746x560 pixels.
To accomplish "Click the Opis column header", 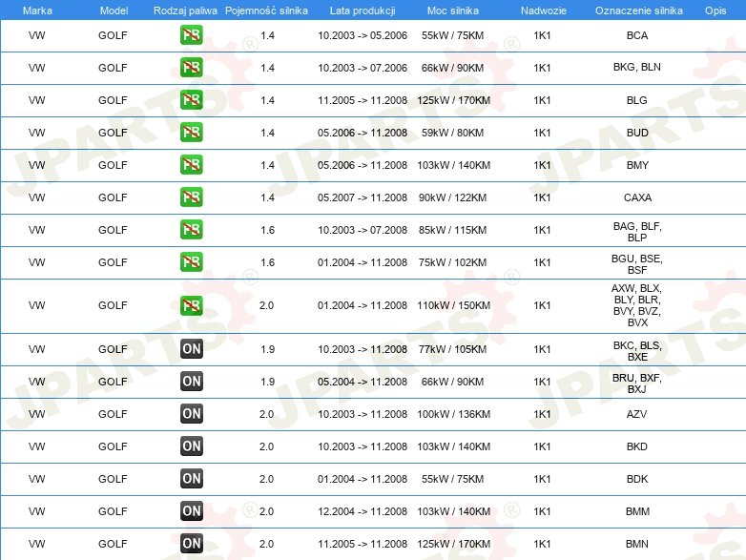I will pos(715,10).
